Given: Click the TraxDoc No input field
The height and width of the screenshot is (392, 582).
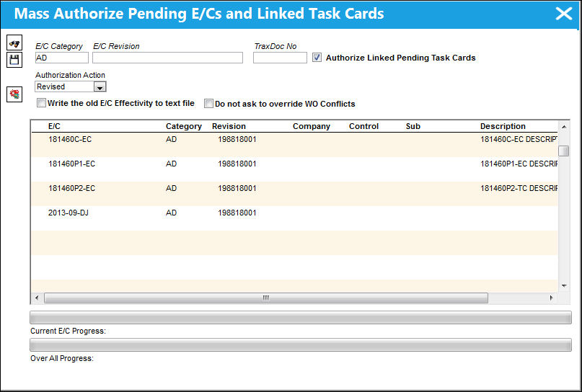Looking at the screenshot, I should point(280,58).
